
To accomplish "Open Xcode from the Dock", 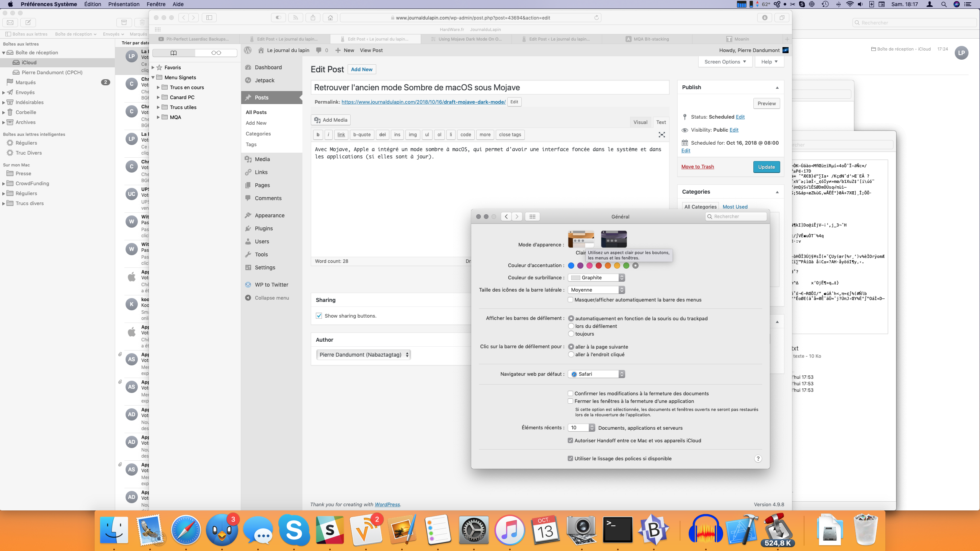I will pos(743,530).
